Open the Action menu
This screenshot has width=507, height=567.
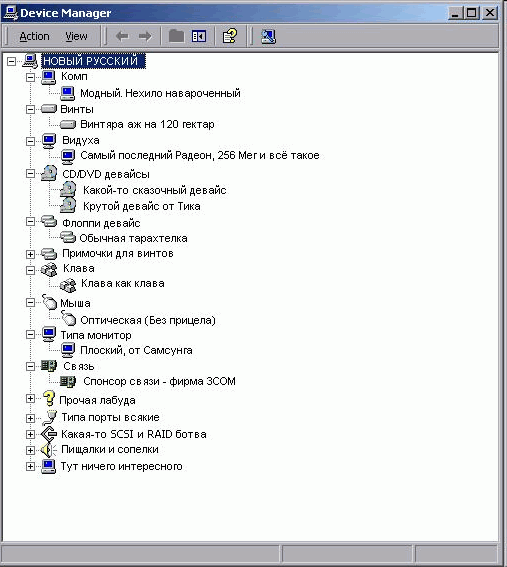[x=34, y=36]
